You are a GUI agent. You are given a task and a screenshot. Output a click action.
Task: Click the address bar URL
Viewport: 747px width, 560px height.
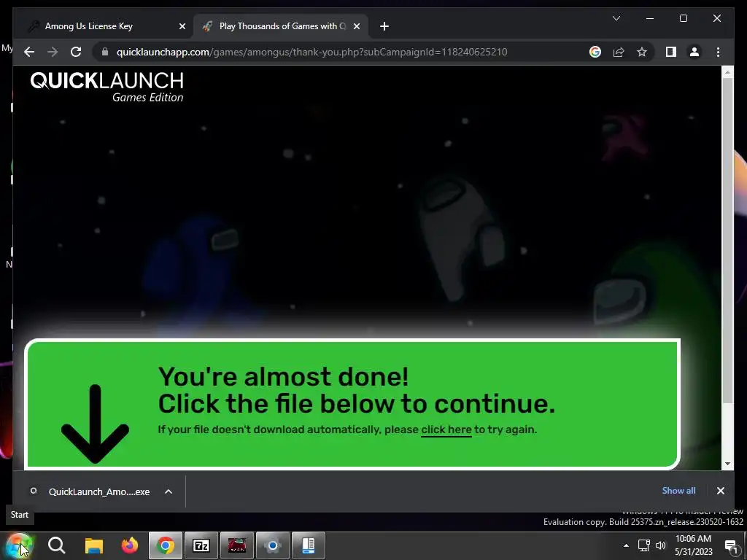[x=311, y=52]
